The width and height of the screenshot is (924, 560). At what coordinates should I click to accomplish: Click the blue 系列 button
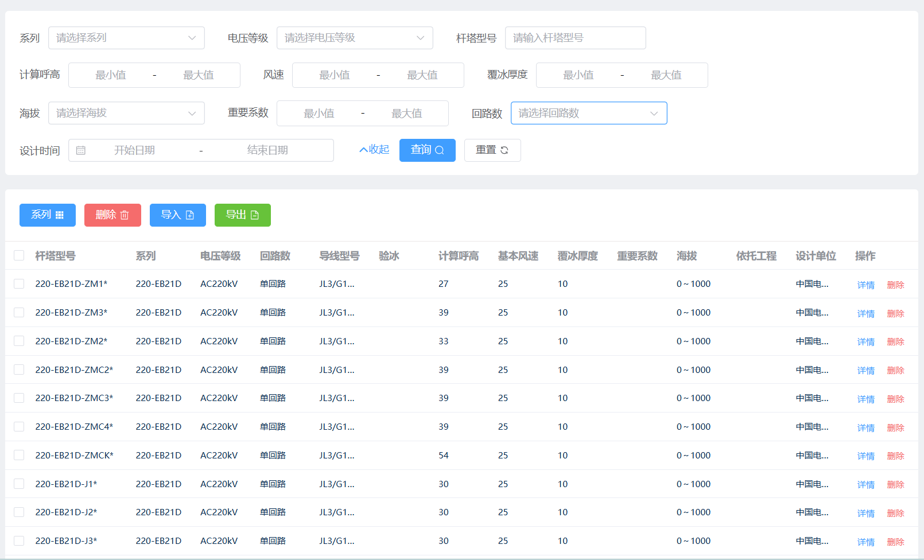point(48,215)
